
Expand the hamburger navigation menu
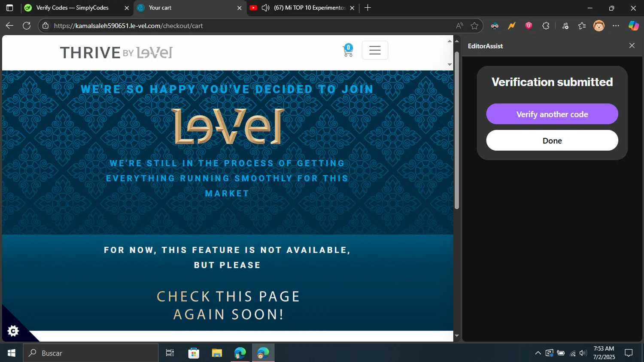(375, 50)
